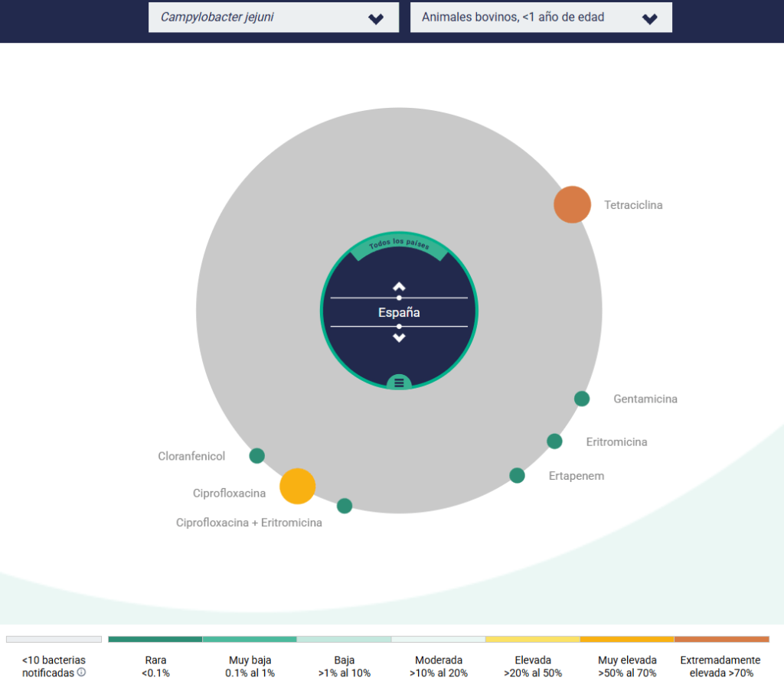Click the up chevron above España
Image resolution: width=784 pixels, height=697 pixels.
click(x=399, y=287)
